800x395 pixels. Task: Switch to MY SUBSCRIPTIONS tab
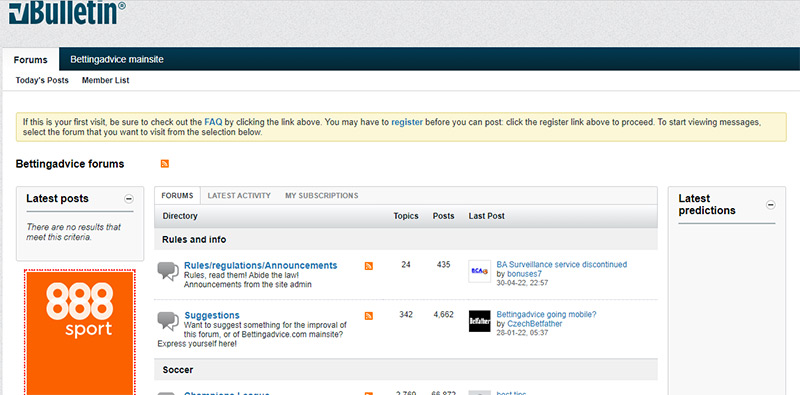point(321,195)
